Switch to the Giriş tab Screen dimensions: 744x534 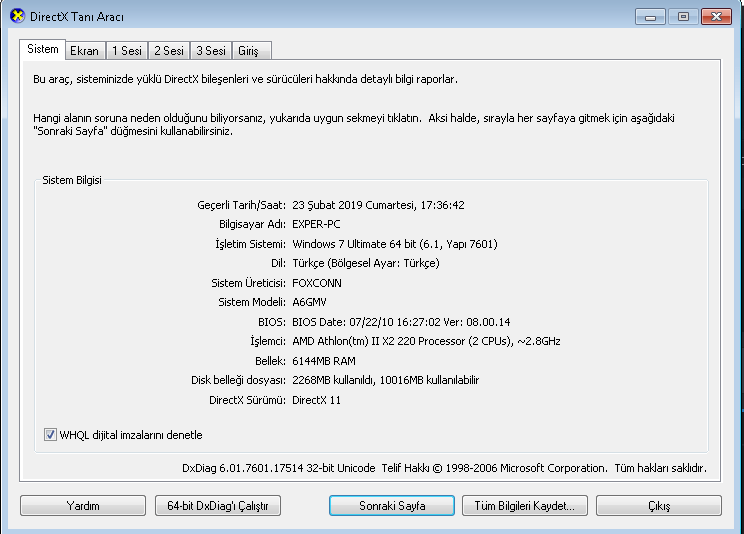click(251, 51)
